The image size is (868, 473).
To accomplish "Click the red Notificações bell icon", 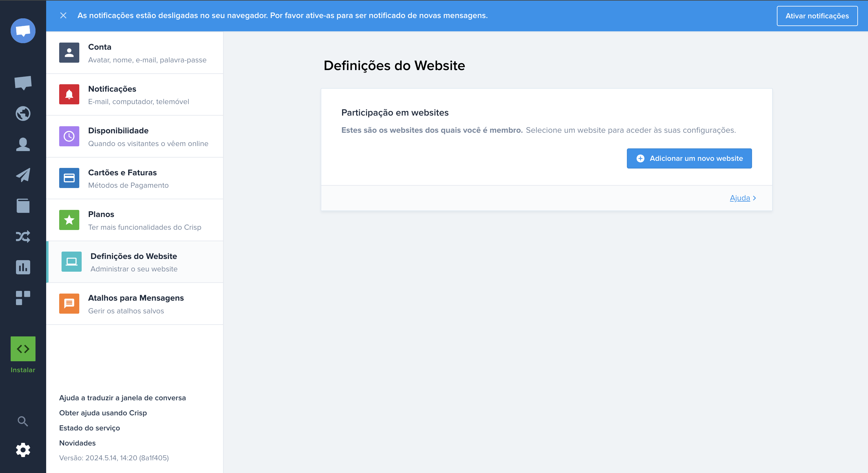I will click(69, 94).
